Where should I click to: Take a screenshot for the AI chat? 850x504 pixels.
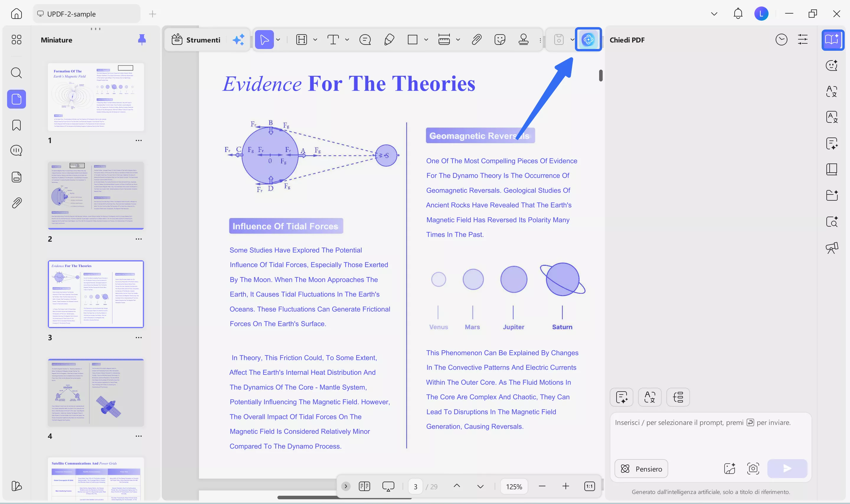pyautogui.click(x=753, y=468)
